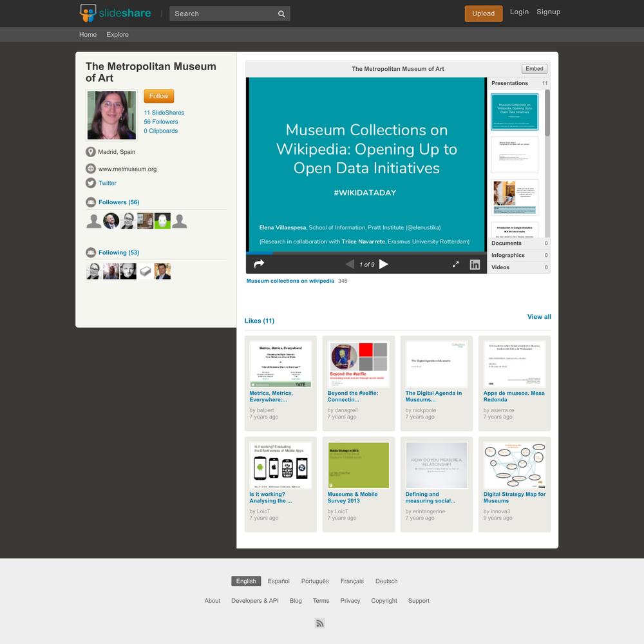Switch language to Deutsch
Image resolution: width=644 pixels, height=644 pixels.
(386, 581)
